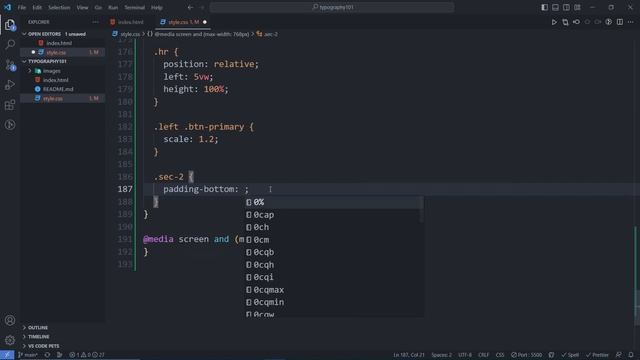Image resolution: width=640 pixels, height=360 pixels.
Task: Click the Spell status bar button
Action: coord(570,355)
